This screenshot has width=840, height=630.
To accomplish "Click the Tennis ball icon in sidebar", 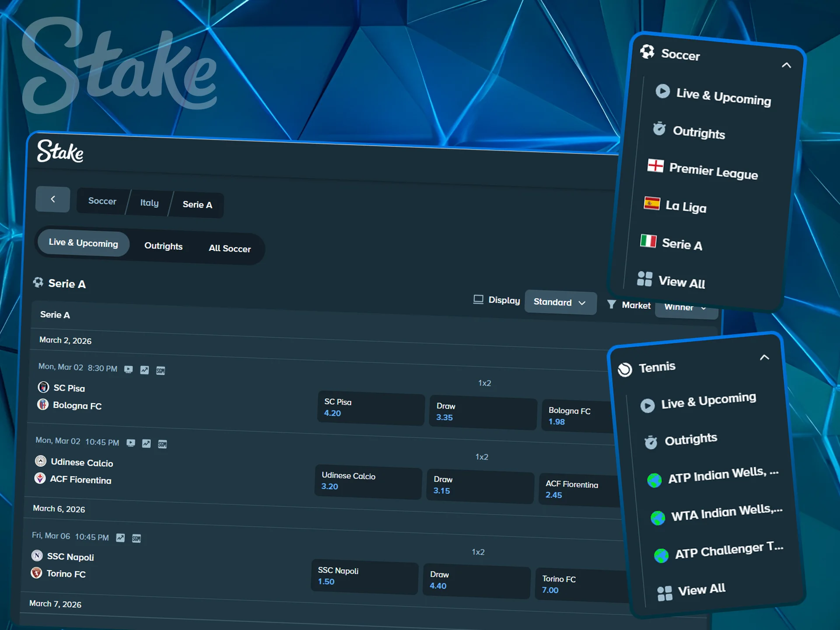I will click(625, 369).
